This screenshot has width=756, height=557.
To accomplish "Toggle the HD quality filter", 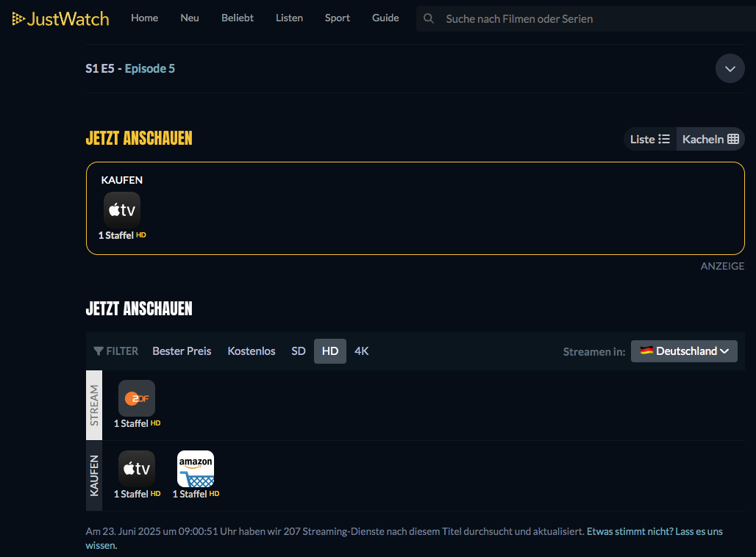I will (330, 351).
